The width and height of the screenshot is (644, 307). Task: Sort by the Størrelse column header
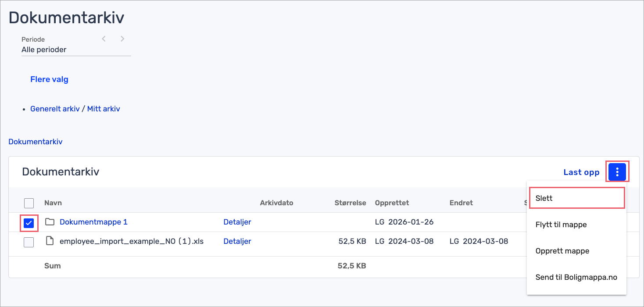(351, 203)
